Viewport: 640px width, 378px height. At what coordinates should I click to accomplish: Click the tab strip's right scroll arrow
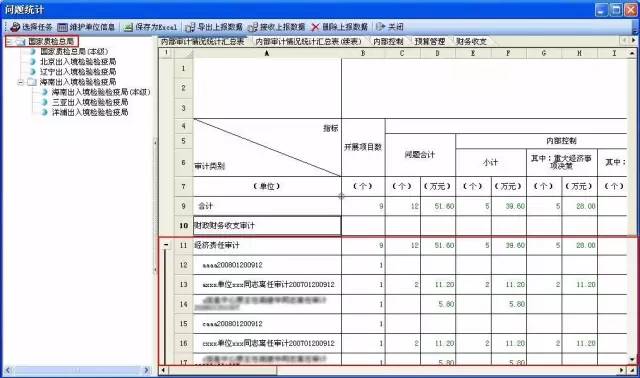pos(633,40)
